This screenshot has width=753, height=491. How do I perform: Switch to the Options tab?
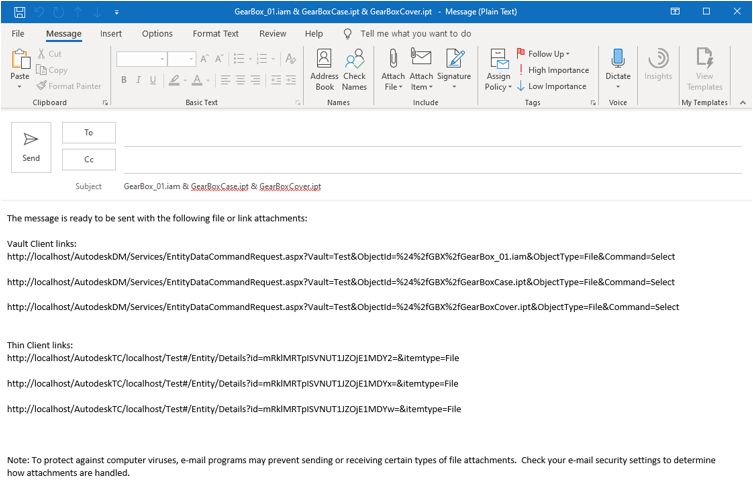pos(157,34)
